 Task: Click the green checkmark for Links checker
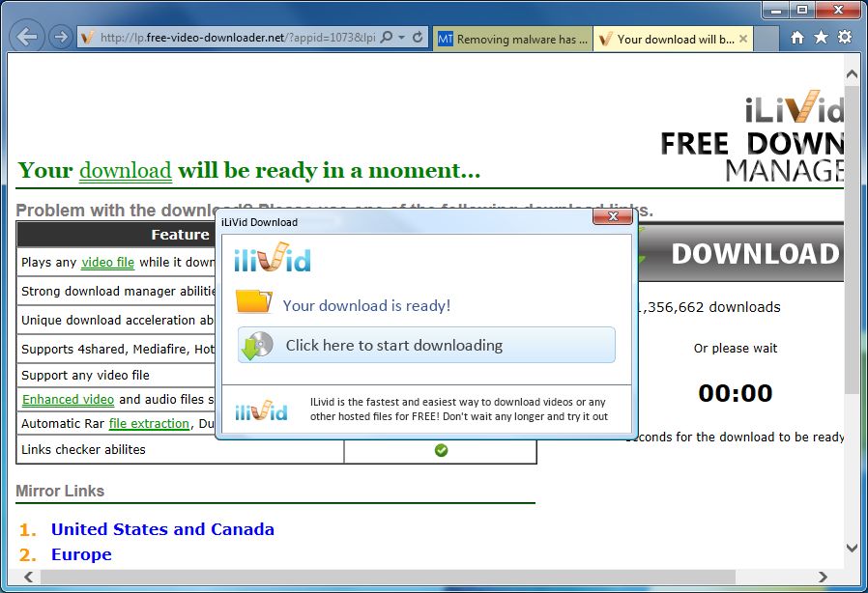pyautogui.click(x=441, y=450)
